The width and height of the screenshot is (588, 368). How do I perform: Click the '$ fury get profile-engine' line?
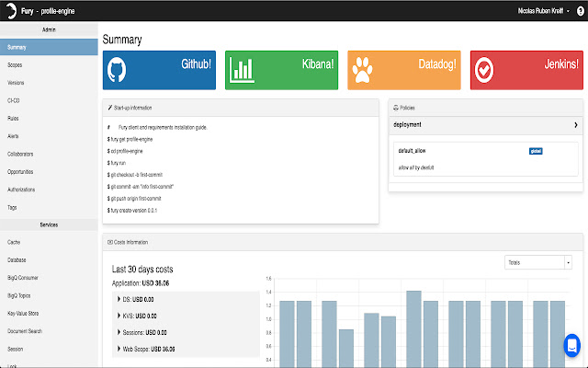(130, 139)
